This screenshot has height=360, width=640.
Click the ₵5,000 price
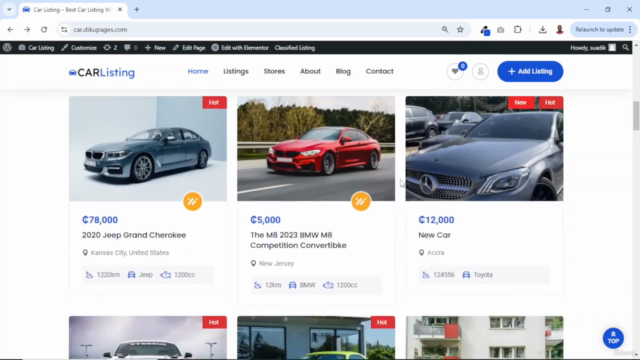[x=265, y=220]
